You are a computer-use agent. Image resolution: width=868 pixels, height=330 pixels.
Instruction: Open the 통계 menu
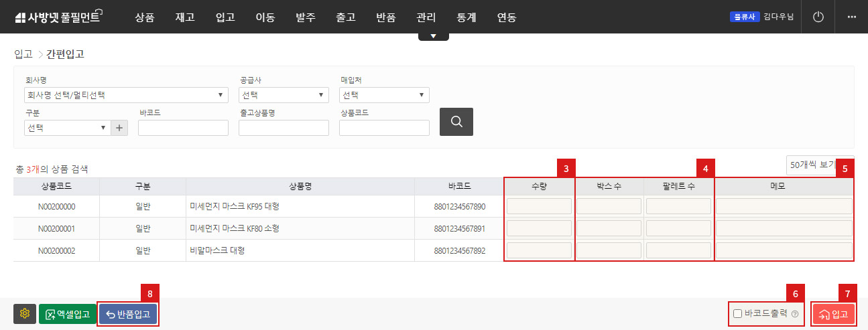[467, 17]
